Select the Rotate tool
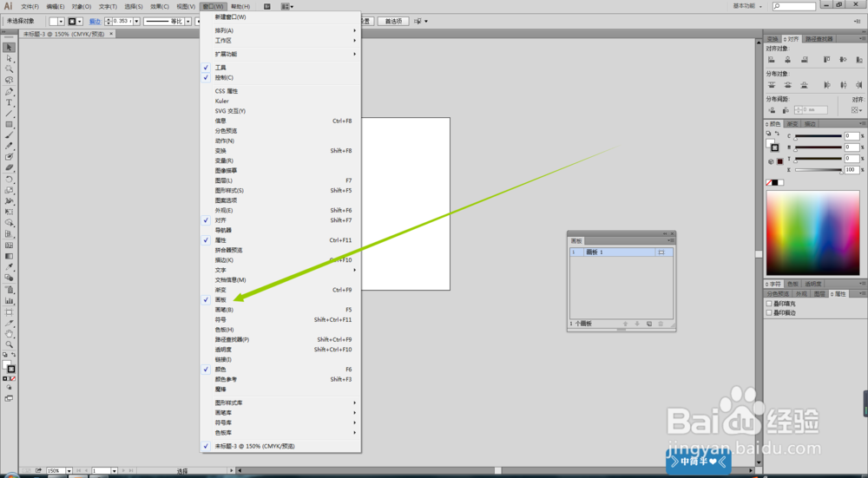Image resolution: width=868 pixels, height=478 pixels. pyautogui.click(x=9, y=180)
